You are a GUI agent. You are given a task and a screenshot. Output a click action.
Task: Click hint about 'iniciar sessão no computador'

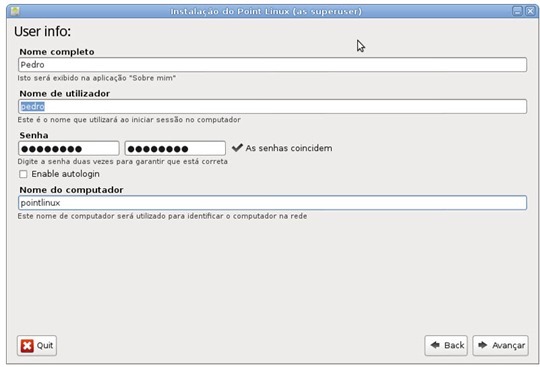tap(129, 120)
